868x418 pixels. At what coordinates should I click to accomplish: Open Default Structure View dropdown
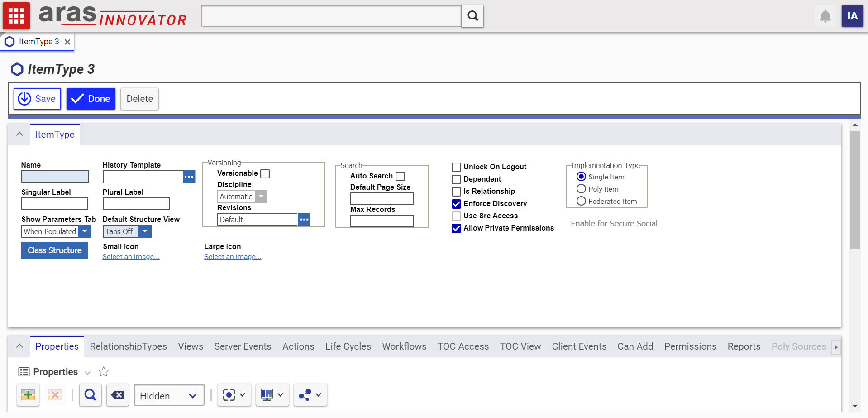click(x=145, y=231)
